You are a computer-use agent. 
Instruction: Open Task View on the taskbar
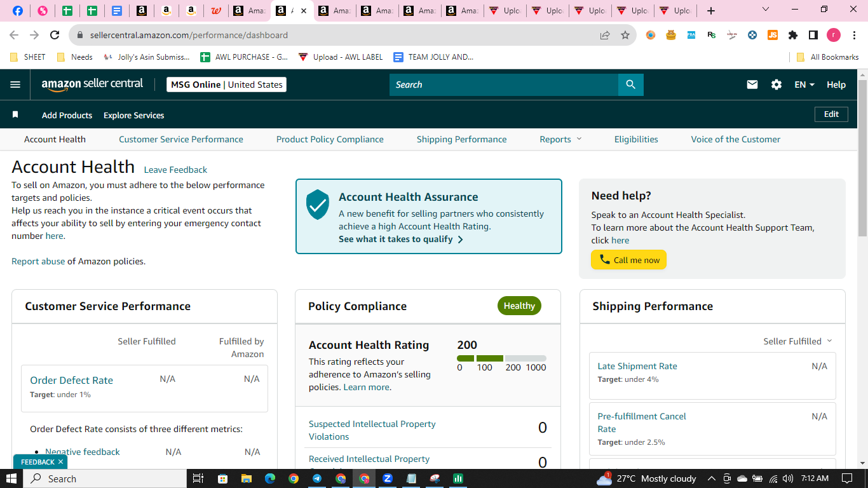[x=198, y=478]
